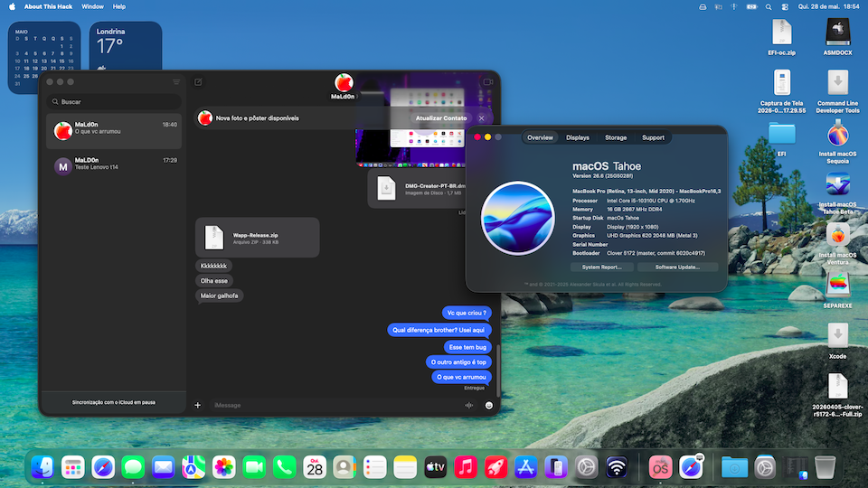
Task: Open Launchpad apps grid in dock
Action: [72, 467]
